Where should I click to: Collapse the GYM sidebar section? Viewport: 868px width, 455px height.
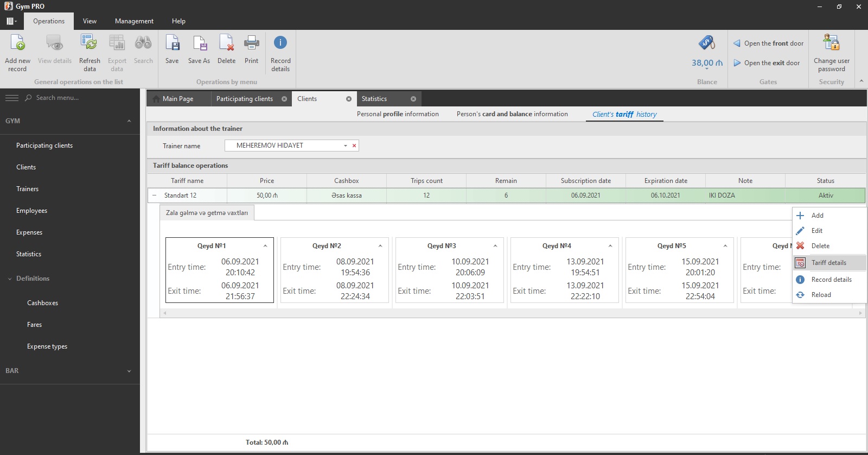point(129,121)
